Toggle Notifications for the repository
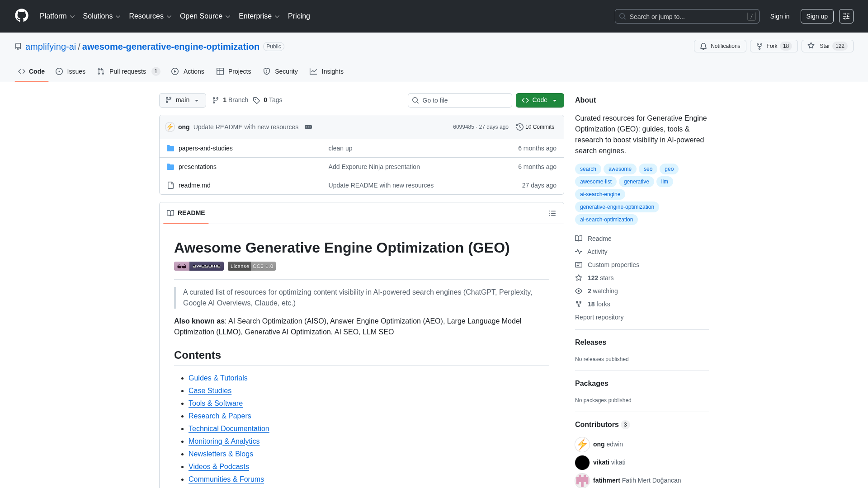 click(x=720, y=46)
